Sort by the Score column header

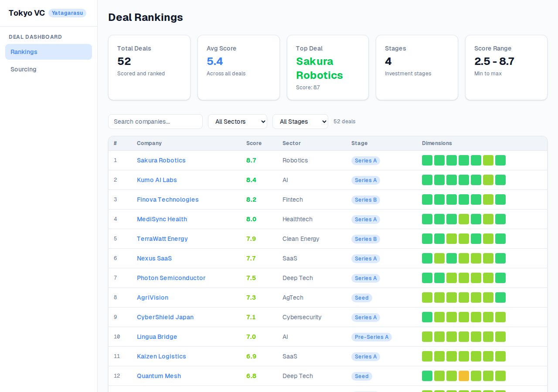254,143
